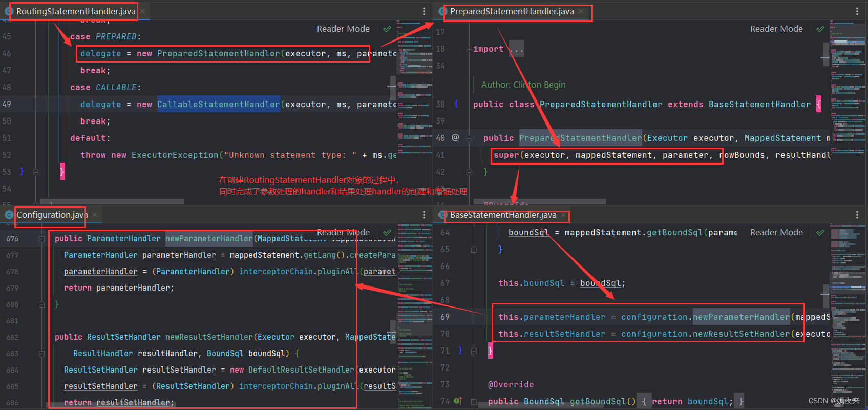Click the highlighted CallableStatementHandler on line 49
The height and width of the screenshot is (410, 868).
(219, 104)
